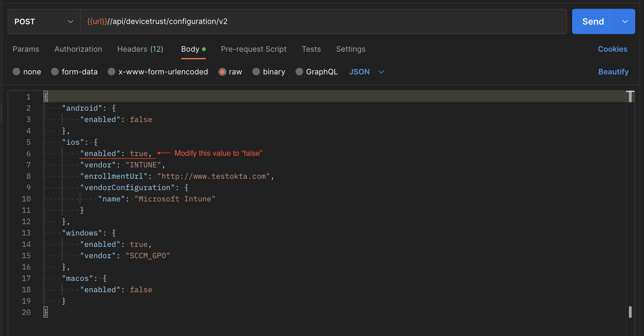The height and width of the screenshot is (336, 644).
Task: Go to the Pre-request Script tab
Action: tap(254, 49)
